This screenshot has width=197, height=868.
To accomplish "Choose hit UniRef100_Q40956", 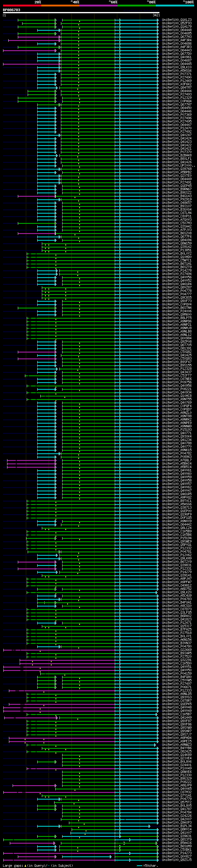I will click(x=177, y=386).
